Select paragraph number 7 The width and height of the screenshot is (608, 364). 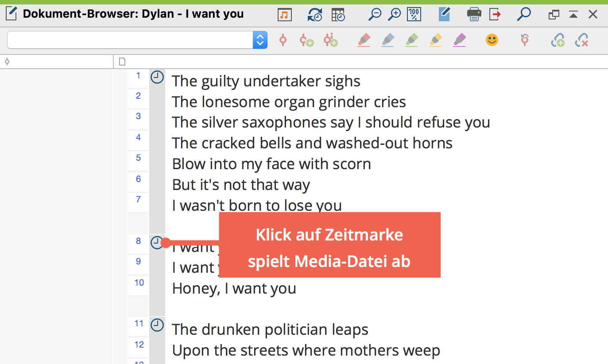[138, 199]
